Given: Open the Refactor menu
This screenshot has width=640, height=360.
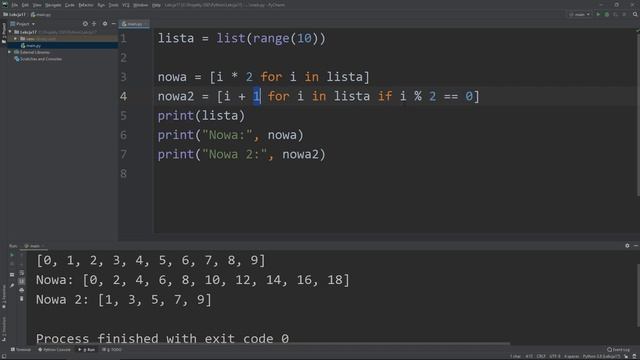Looking at the screenshot, I should click(86, 5).
